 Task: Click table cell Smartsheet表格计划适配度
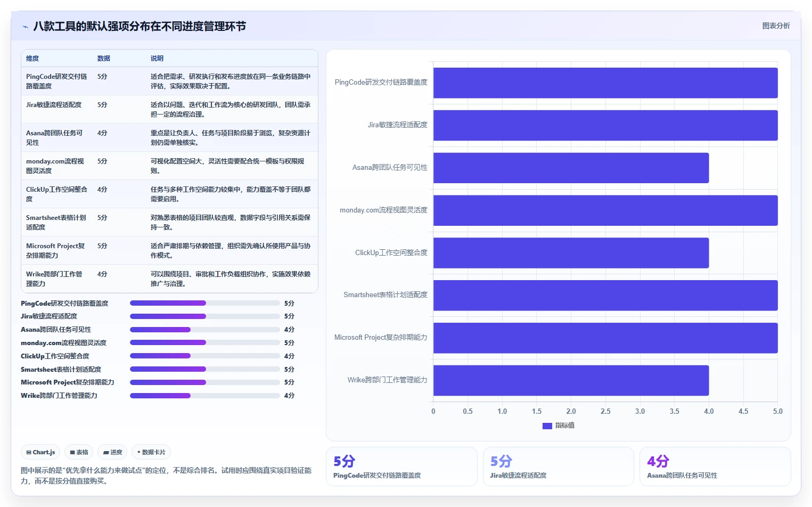tap(56, 223)
